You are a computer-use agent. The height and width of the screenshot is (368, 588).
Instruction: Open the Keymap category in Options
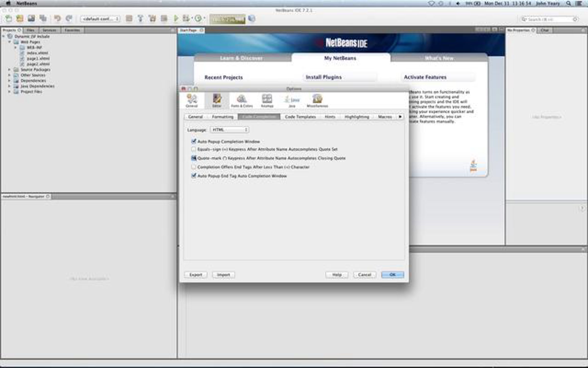click(267, 101)
